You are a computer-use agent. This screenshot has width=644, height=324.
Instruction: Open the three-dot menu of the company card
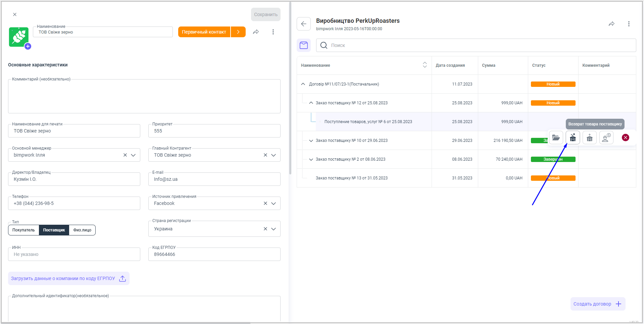point(273,32)
